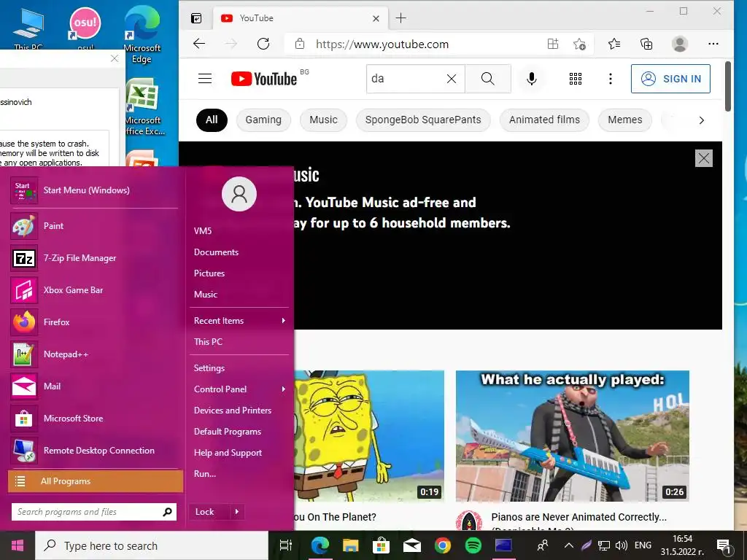Click taskbar Type here to search box
This screenshot has height=560, width=747.
tap(152, 545)
